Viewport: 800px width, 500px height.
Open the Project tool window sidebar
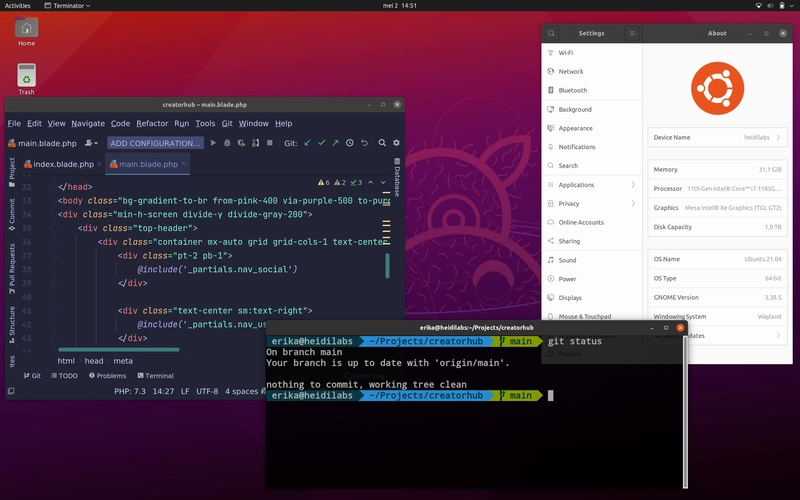tap(12, 172)
